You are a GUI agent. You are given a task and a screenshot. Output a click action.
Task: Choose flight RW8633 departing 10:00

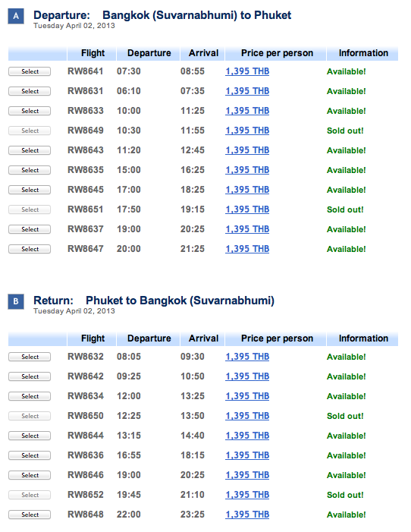[30, 111]
